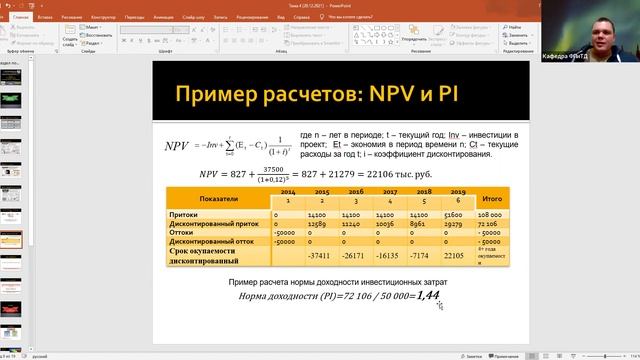This screenshot has width=640, height=360.
Task: Select the triangle shape in shapes gallery
Action: [356, 35]
